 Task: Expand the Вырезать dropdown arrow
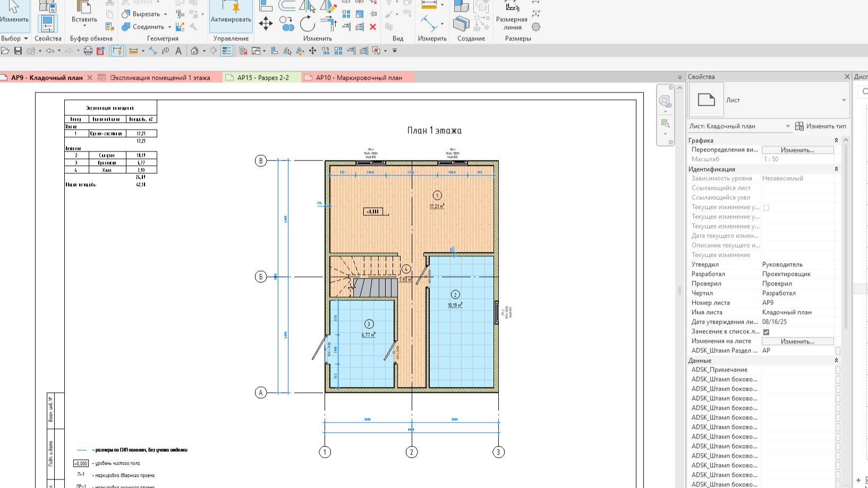point(165,14)
